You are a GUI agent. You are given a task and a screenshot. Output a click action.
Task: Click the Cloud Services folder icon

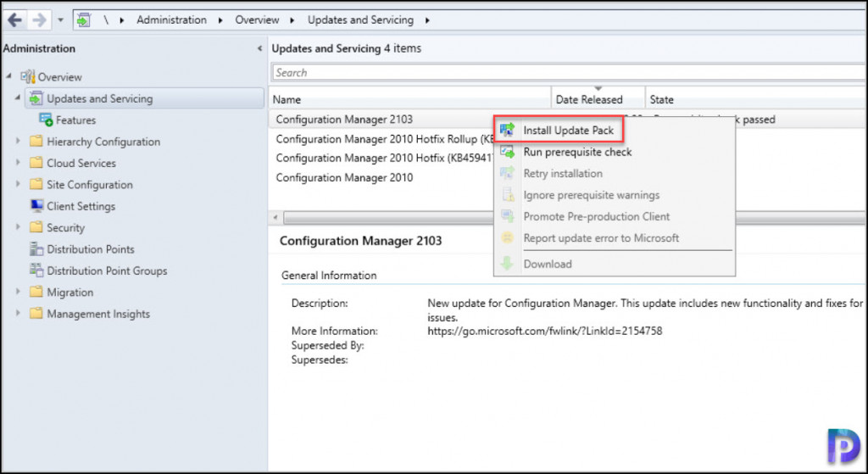click(36, 163)
